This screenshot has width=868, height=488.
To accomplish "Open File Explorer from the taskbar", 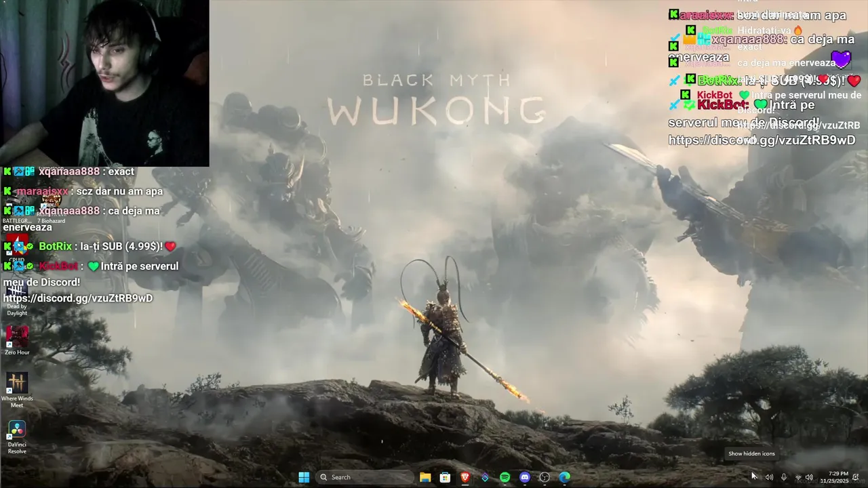I will pos(425,477).
